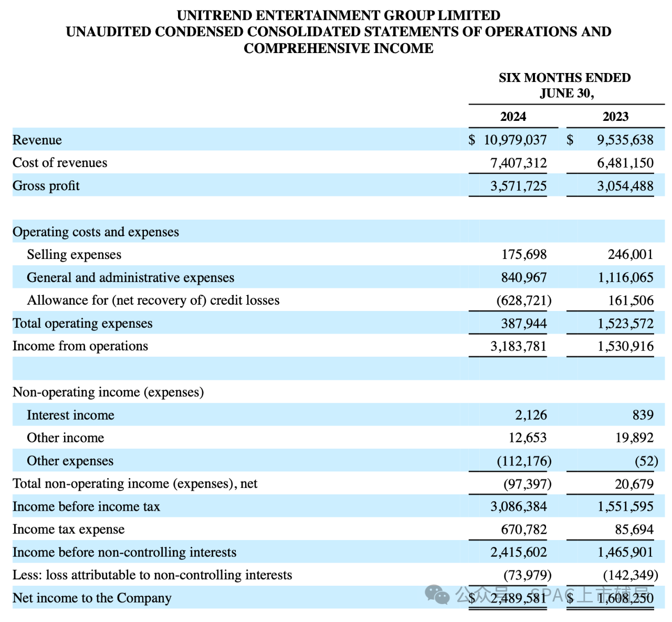
Task: Select 'General and administrative expenses' label
Action: [131, 277]
